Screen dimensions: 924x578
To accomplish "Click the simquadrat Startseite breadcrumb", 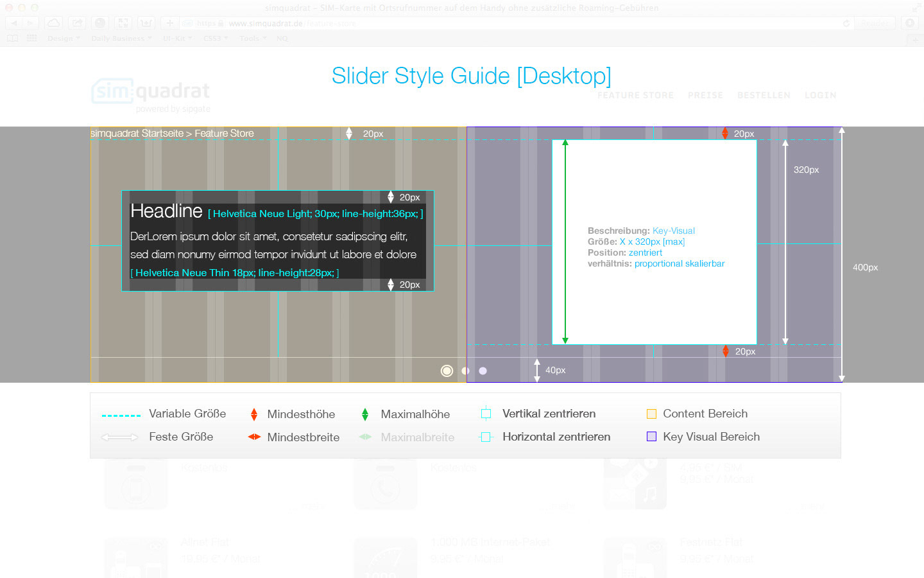I will pos(137,134).
